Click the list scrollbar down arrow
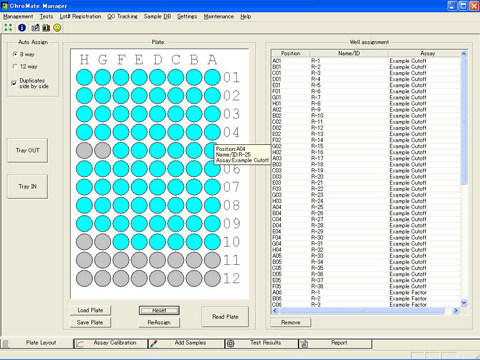480x360 pixels. coord(464,303)
